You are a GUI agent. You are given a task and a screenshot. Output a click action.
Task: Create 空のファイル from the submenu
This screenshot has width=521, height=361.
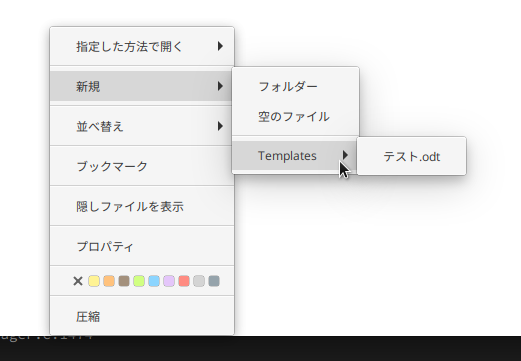coord(296,117)
